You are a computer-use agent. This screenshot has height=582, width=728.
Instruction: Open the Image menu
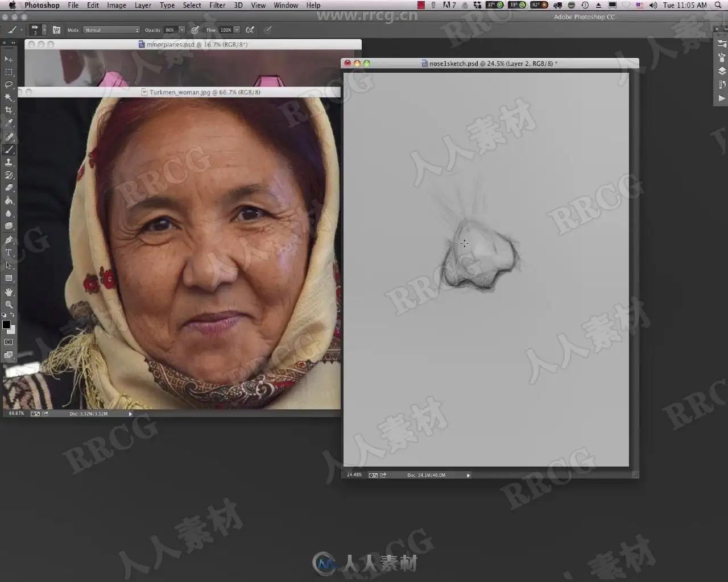117,5
